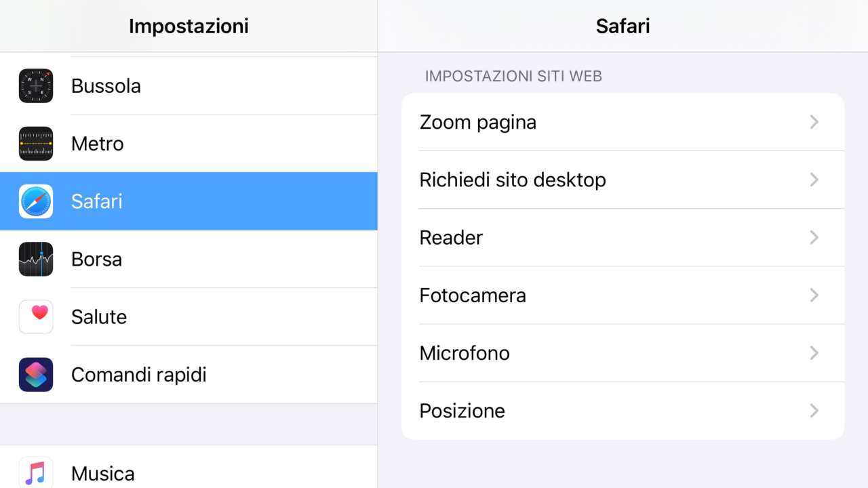Click the Impostazioni header title

tap(189, 26)
